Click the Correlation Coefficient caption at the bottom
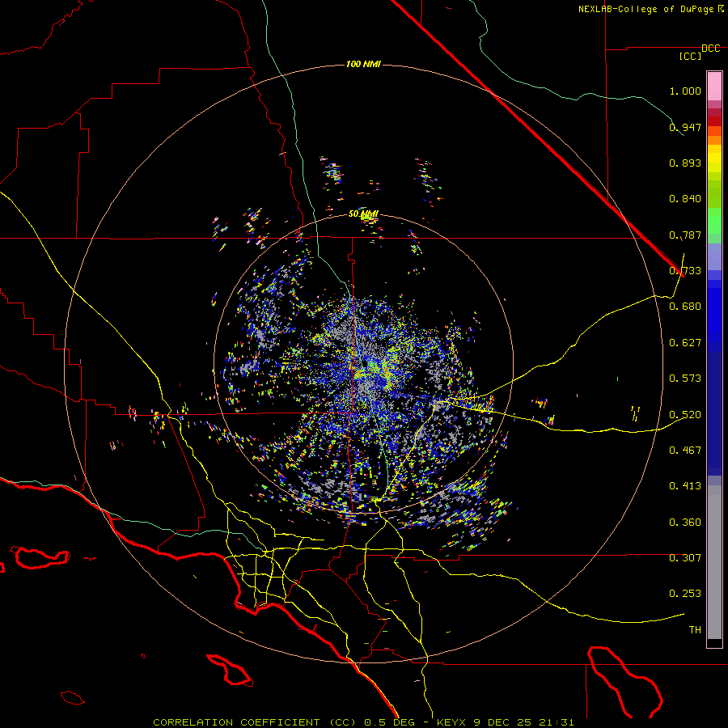 (363, 722)
